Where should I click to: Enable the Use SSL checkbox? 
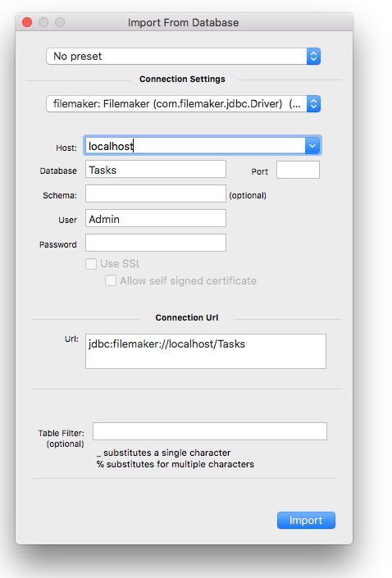point(91,264)
